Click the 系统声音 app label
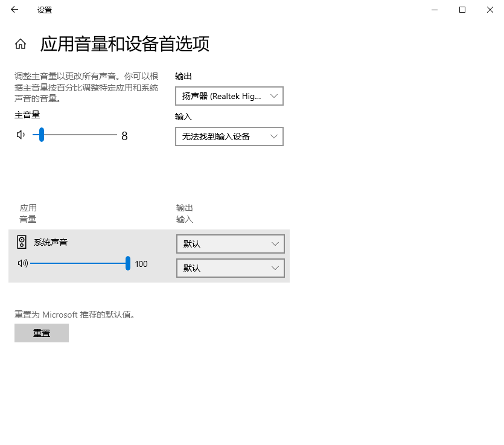 pyautogui.click(x=51, y=242)
